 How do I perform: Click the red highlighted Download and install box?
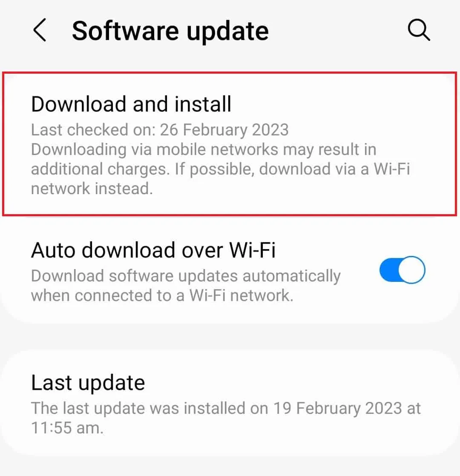pyautogui.click(x=230, y=144)
